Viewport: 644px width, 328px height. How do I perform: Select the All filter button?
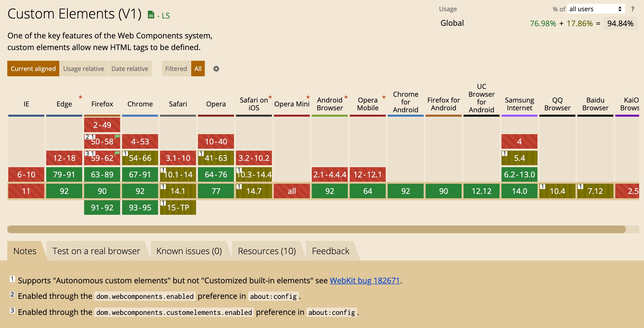tap(197, 69)
